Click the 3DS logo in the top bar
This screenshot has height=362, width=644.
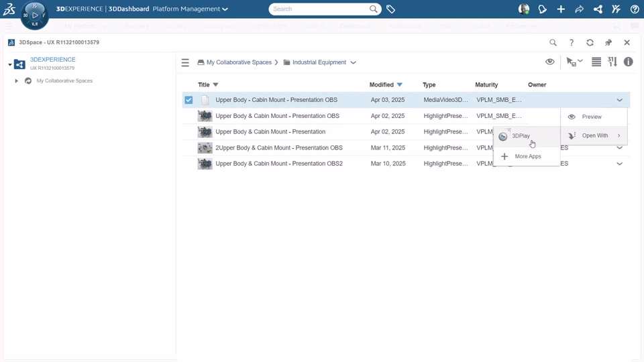coord(9,9)
